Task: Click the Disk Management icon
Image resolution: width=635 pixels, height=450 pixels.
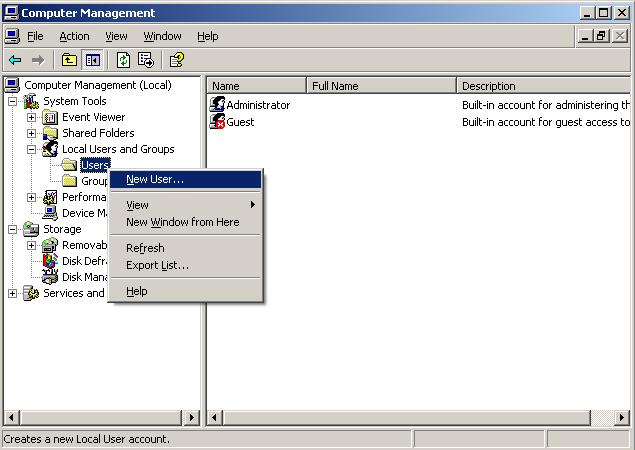Action: (50, 277)
